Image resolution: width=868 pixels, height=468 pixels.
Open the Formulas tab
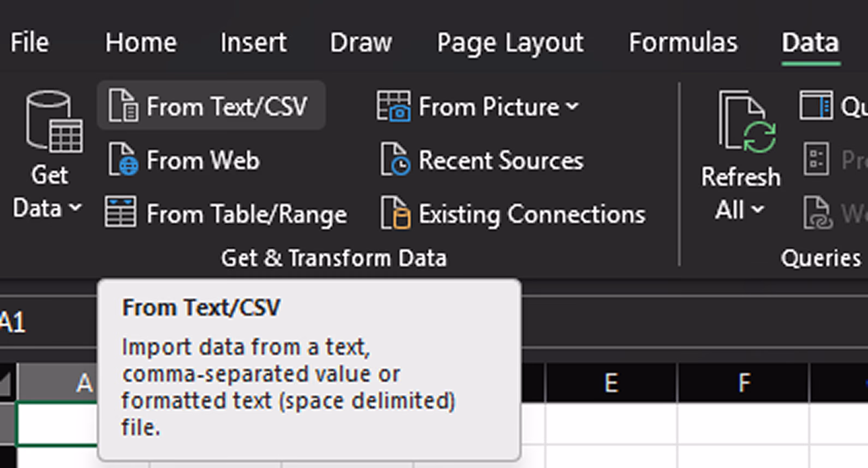pyautogui.click(x=683, y=43)
